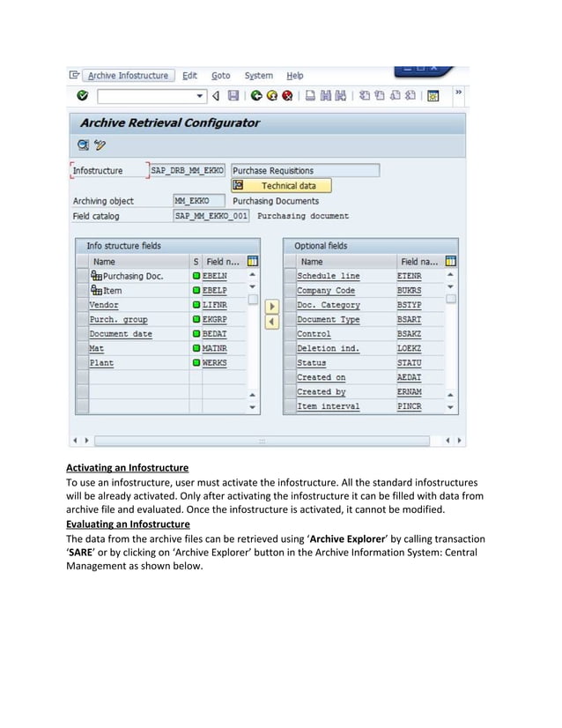Select row marker for Company Code

point(290,290)
